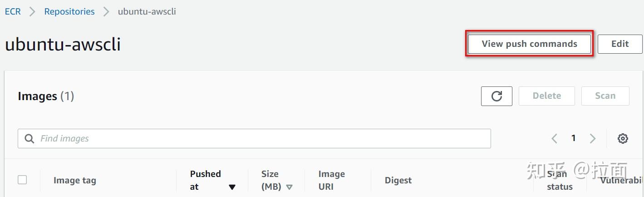Click the search magnifier icon

click(x=29, y=139)
